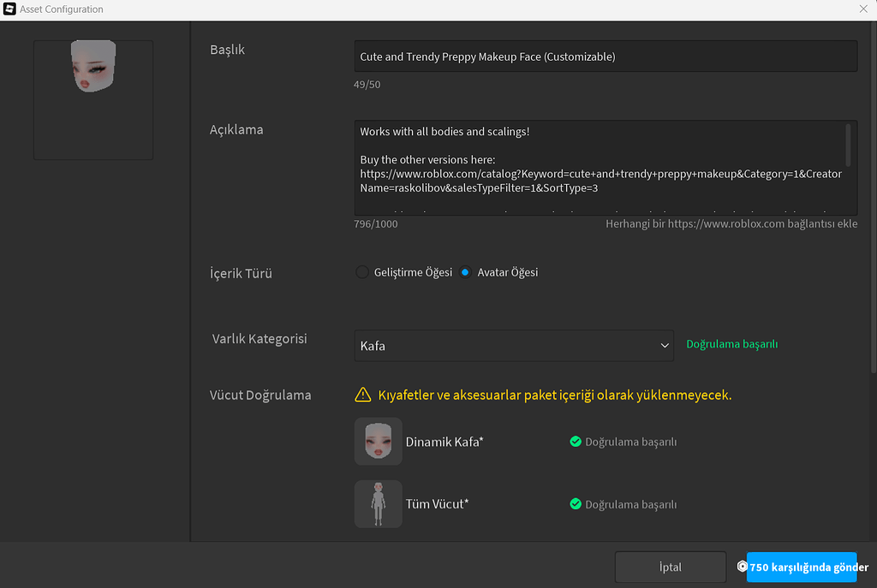The image size is (877, 588).
Task: Select the Tüm Vücut body figure icon
Action: coord(378,503)
